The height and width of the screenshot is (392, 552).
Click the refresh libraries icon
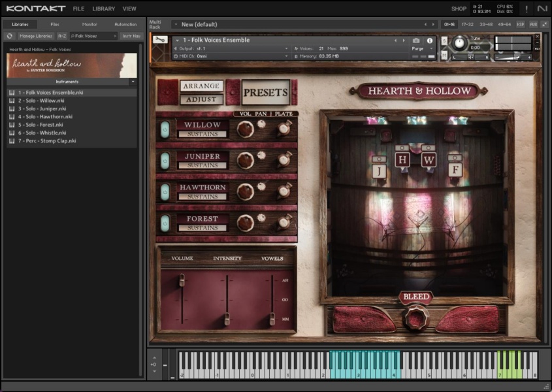(x=10, y=36)
